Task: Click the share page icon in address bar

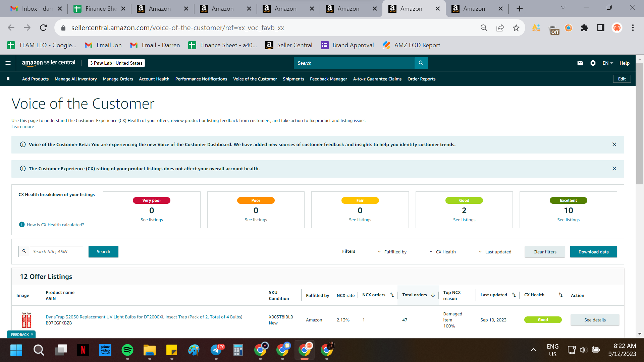Action: click(500, 28)
